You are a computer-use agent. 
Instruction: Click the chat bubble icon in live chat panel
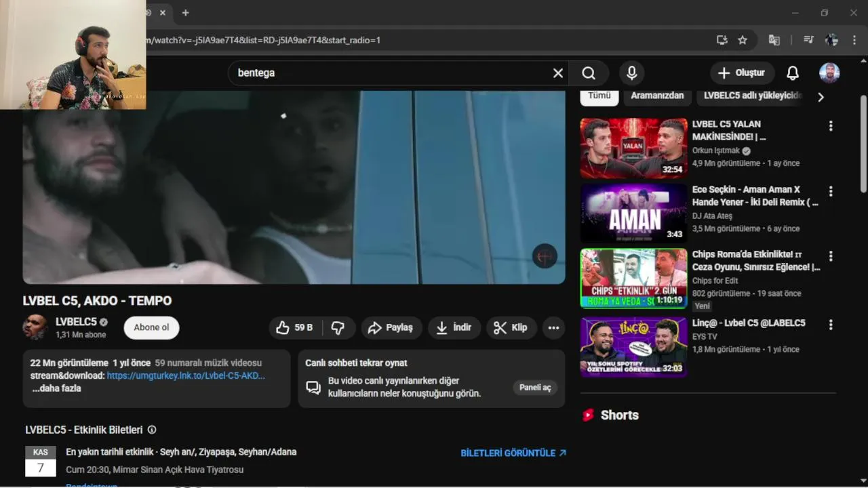tap(313, 387)
